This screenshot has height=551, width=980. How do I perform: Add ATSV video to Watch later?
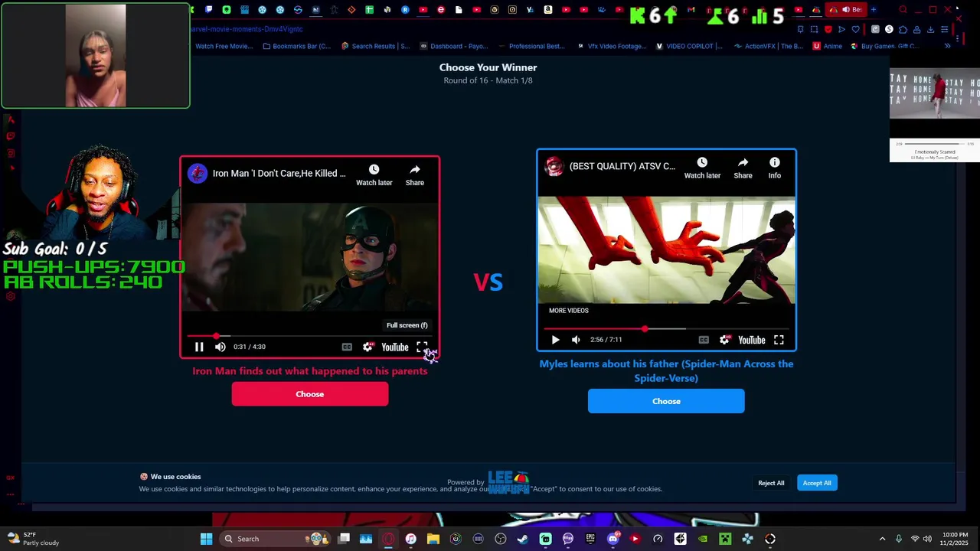click(x=702, y=168)
